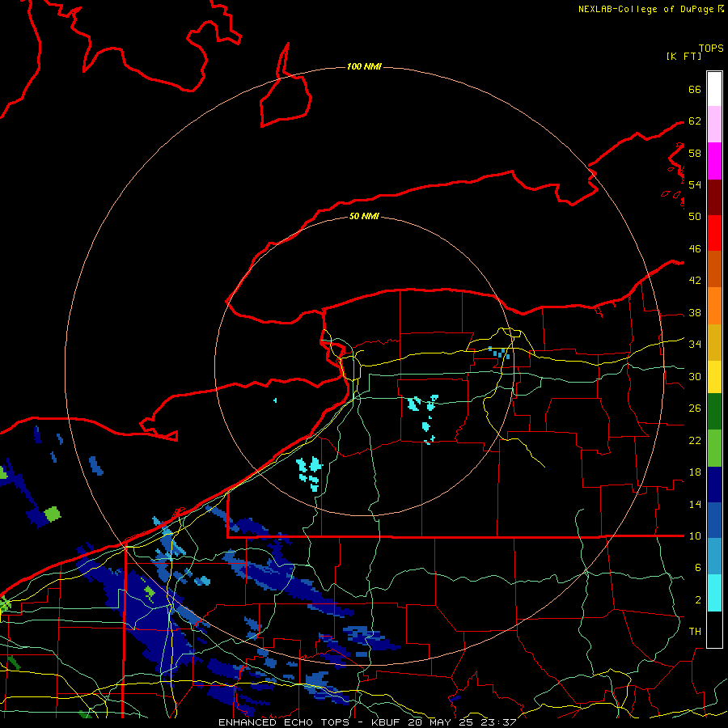Click the 42 value on the scale
728x728 pixels.
coord(695,280)
